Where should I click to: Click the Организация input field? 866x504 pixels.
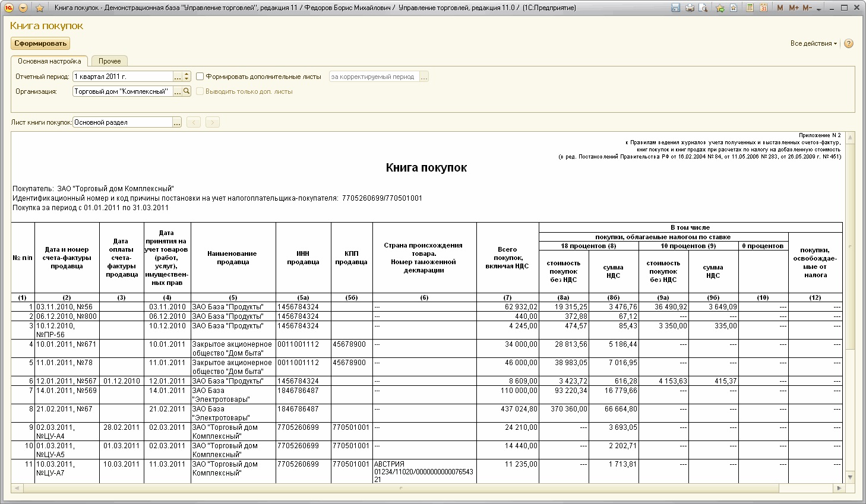pos(123,91)
